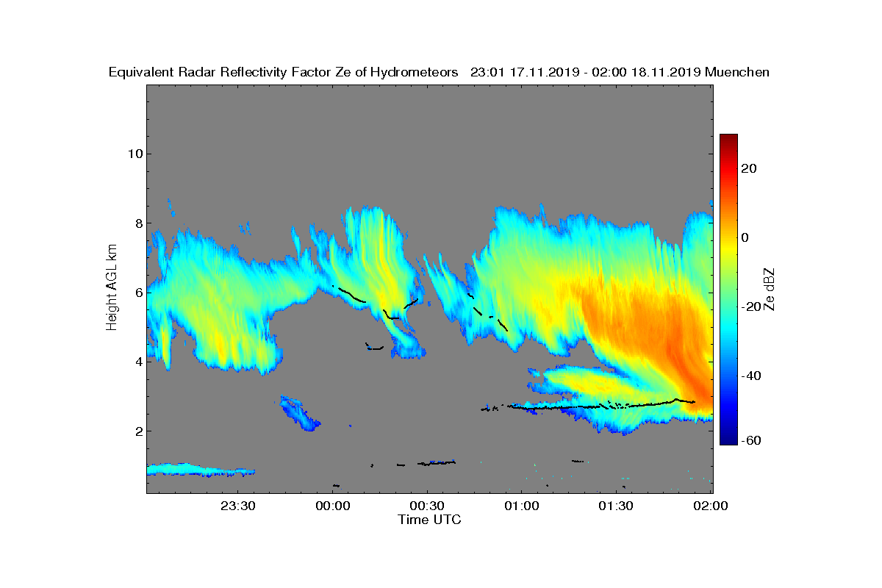Image resolution: width=882 pixels, height=588 pixels.
Task: Click the height tick label 2
Action: tap(137, 431)
